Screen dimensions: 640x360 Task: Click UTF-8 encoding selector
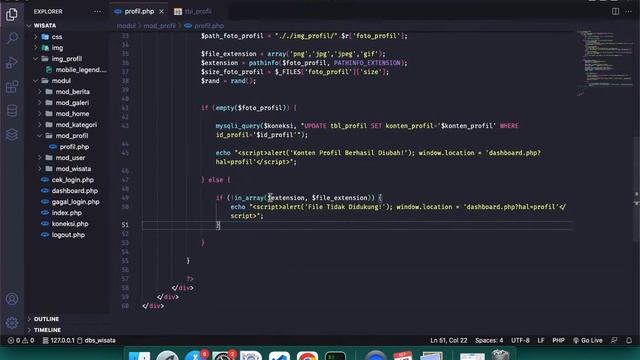[520, 340]
